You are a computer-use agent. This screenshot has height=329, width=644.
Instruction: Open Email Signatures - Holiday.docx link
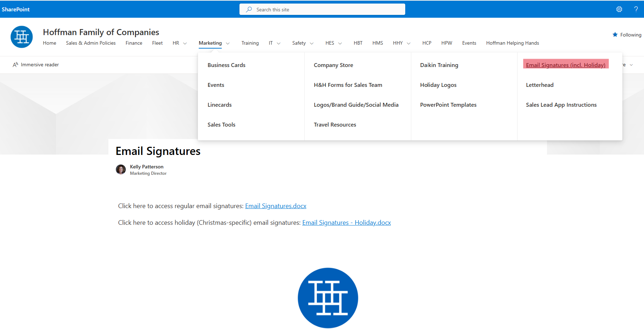pos(346,223)
